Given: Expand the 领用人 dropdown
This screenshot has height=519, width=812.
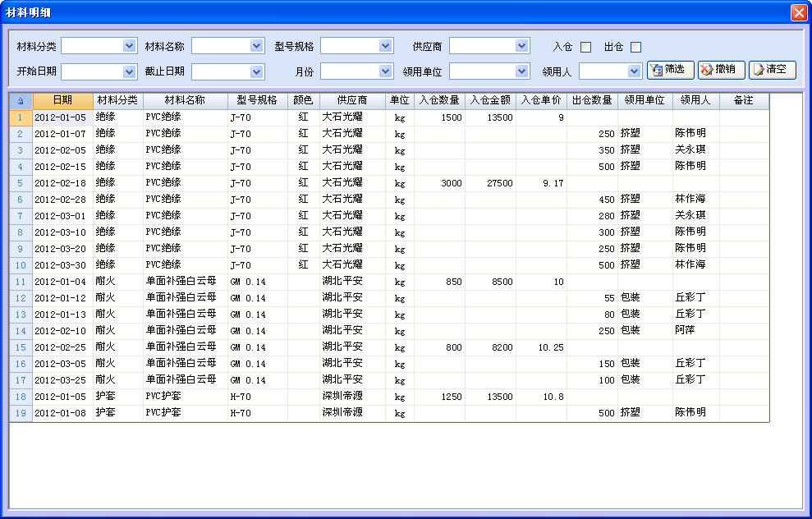Looking at the screenshot, I should [635, 71].
